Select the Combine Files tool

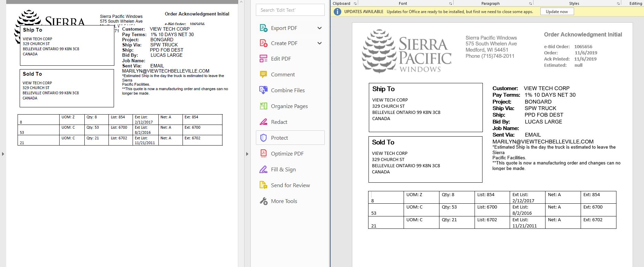tap(288, 90)
